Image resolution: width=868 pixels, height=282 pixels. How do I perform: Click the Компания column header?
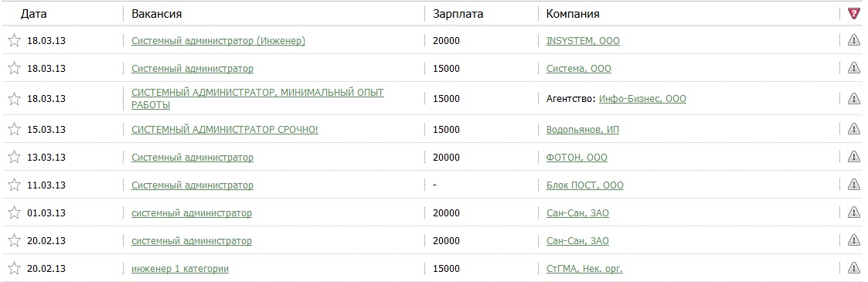point(573,14)
